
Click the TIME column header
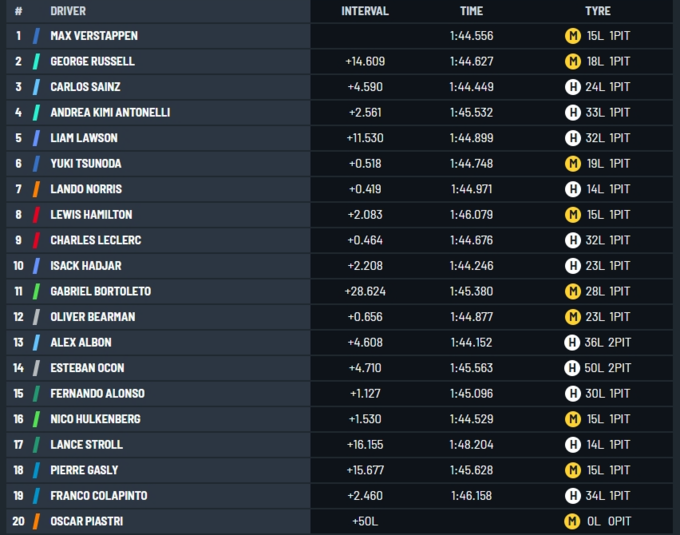tap(471, 11)
